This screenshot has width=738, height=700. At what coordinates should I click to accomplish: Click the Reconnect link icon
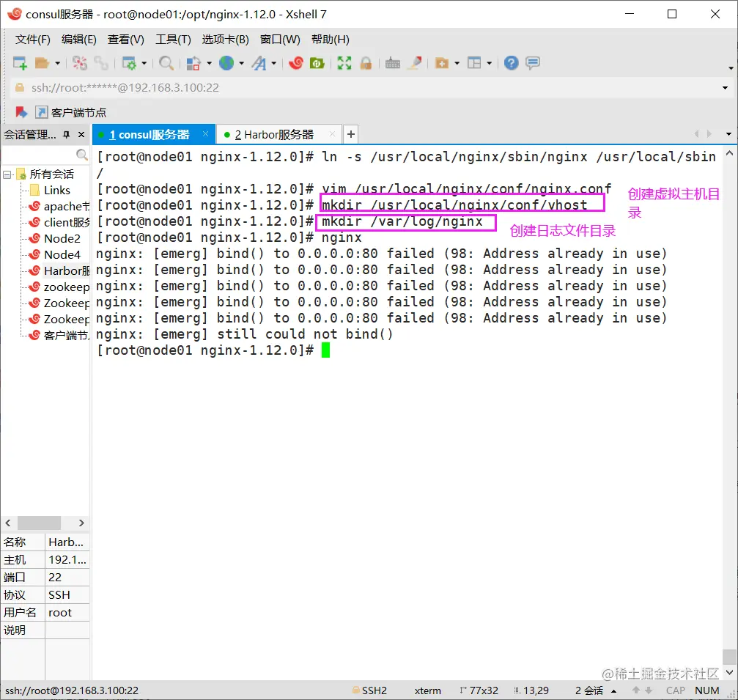(100, 63)
